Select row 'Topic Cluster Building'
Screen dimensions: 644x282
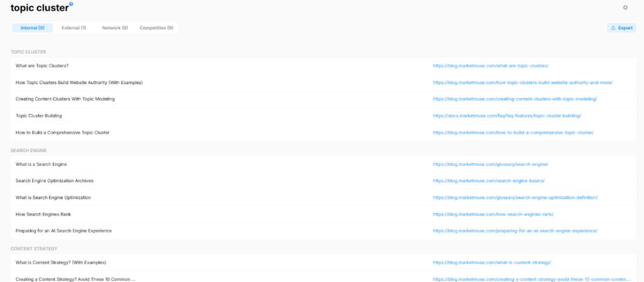tap(323, 116)
